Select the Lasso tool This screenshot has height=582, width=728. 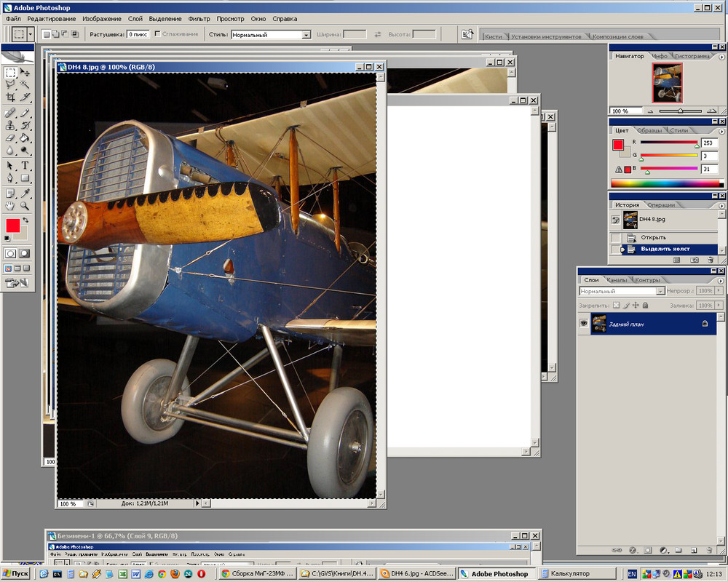click(10, 84)
